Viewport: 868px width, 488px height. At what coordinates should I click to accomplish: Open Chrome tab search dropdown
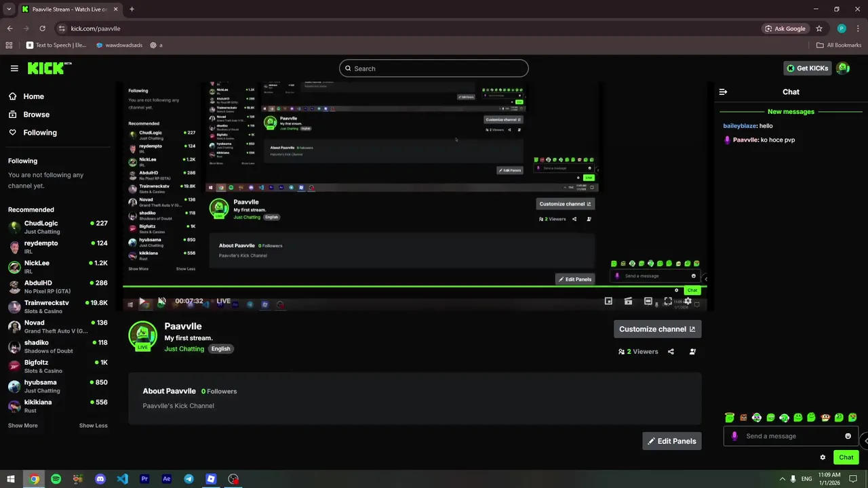point(9,9)
